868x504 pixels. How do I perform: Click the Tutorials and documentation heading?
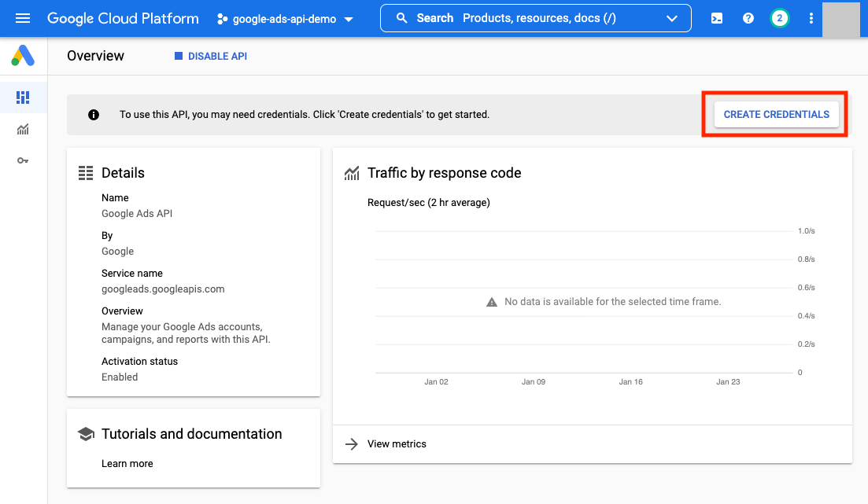tap(191, 434)
